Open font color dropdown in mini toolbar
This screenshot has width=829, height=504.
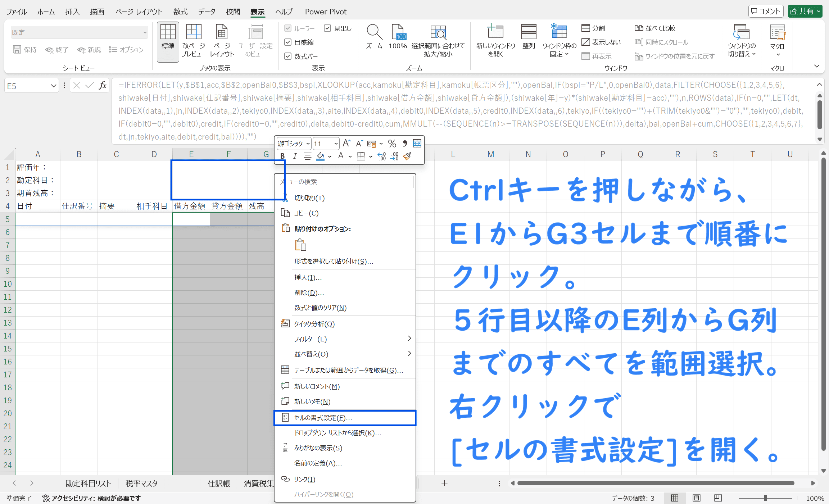pyautogui.click(x=350, y=156)
